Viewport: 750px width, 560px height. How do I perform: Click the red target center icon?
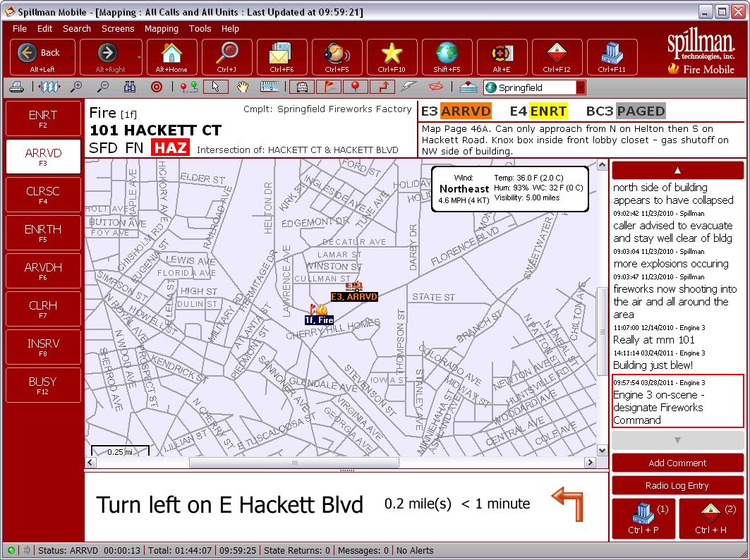click(x=157, y=87)
